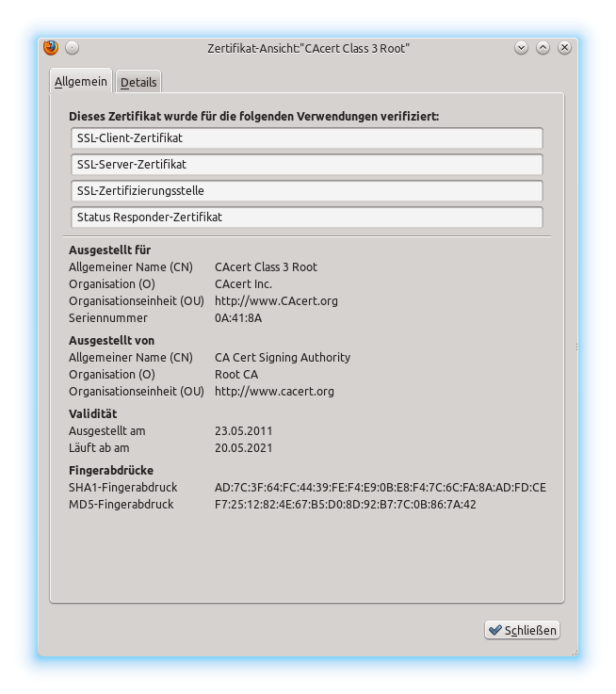Click the 'Läuft ab am' label
Viewport: 616px width, 694px height.
tap(99, 448)
